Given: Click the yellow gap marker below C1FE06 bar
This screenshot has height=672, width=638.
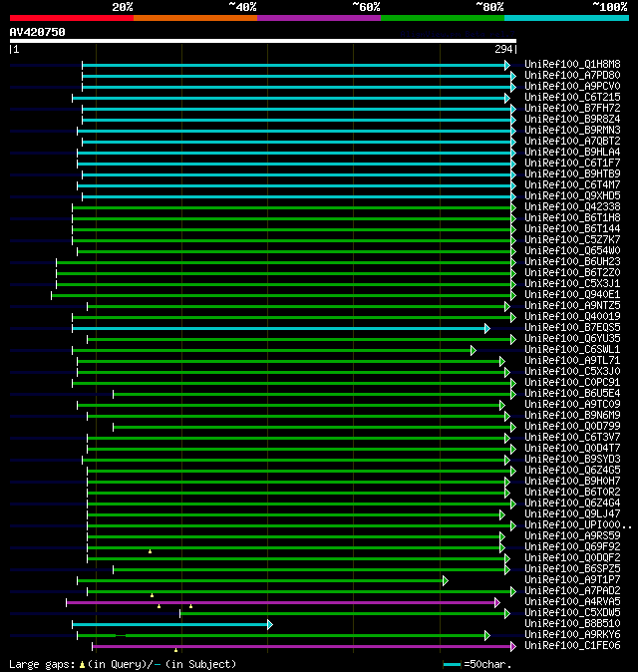Looking at the screenshot, I should pos(175,650).
